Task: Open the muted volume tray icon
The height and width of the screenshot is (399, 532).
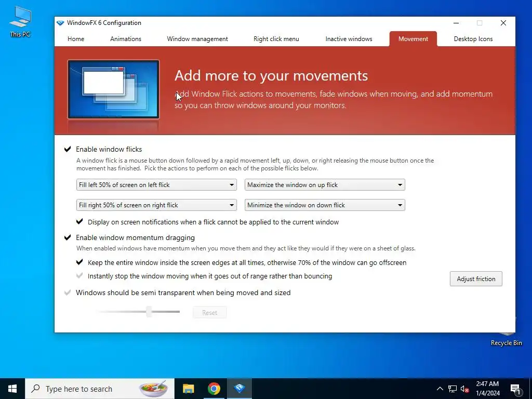Action: [x=464, y=389]
